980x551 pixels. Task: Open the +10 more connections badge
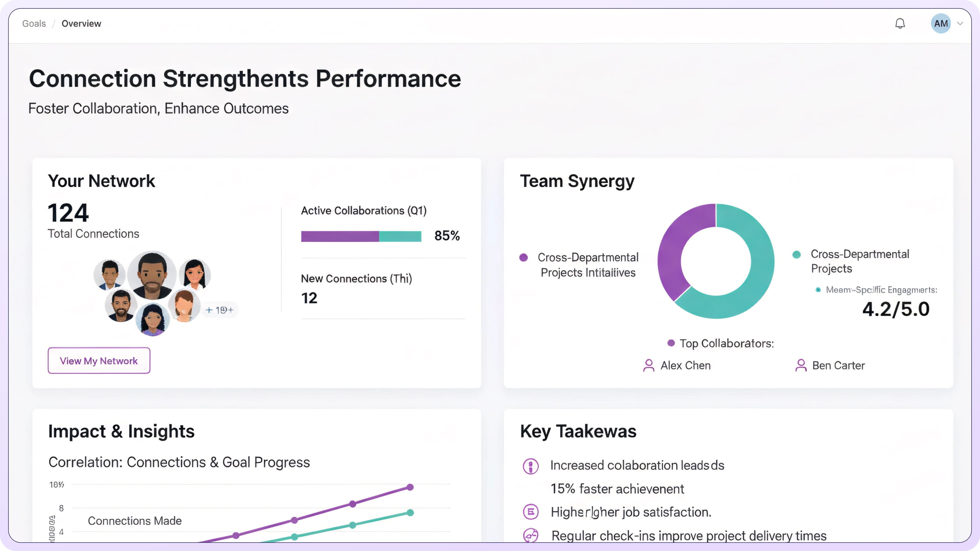coord(219,310)
